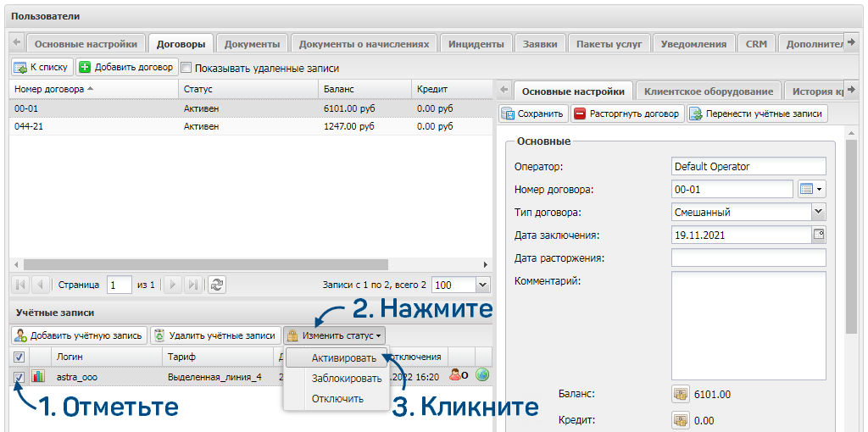The width and height of the screenshot is (868, 432).
Task: Toggle checkbox for astra_ooo account
Action: pos(19,377)
